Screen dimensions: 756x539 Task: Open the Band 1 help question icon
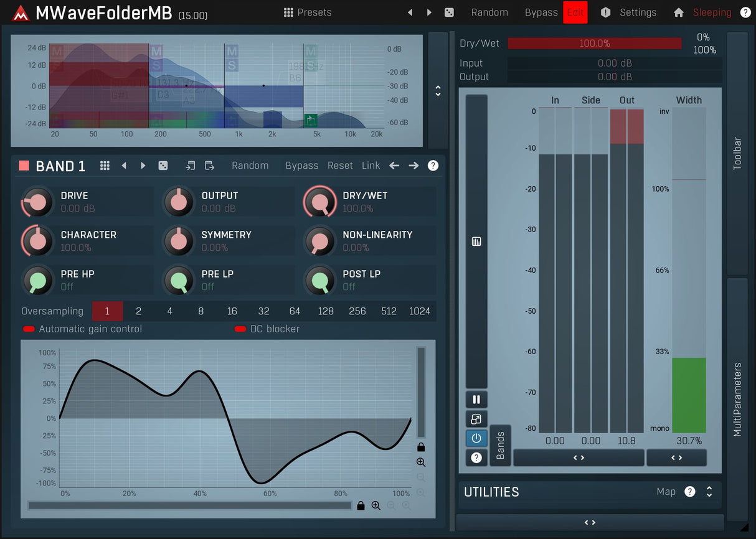(x=433, y=166)
